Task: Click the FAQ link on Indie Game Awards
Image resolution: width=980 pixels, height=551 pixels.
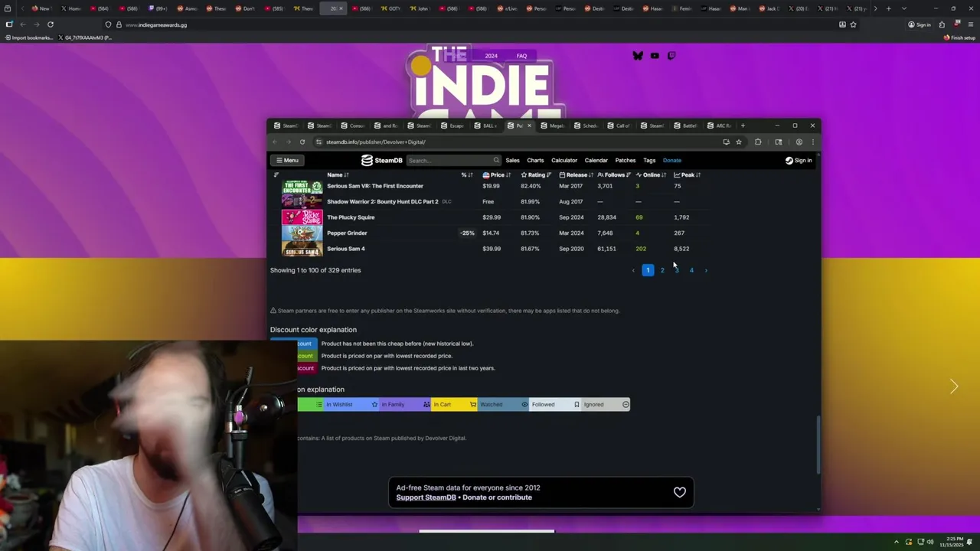Action: [x=521, y=56]
